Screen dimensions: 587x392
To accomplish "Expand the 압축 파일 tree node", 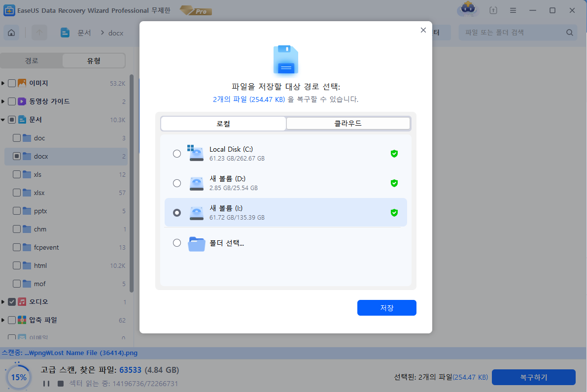I will pos(4,320).
